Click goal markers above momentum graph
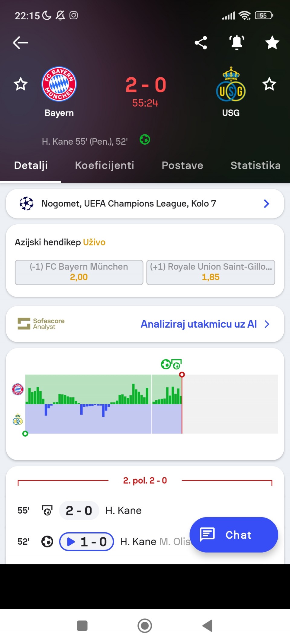Image resolution: width=290 pixels, height=644 pixels. coord(171,364)
